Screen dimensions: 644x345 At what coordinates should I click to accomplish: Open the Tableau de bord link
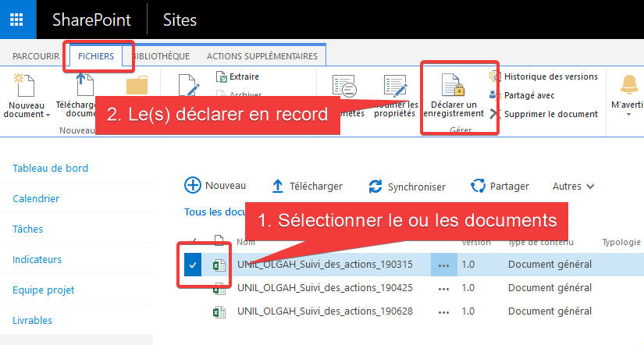point(50,168)
